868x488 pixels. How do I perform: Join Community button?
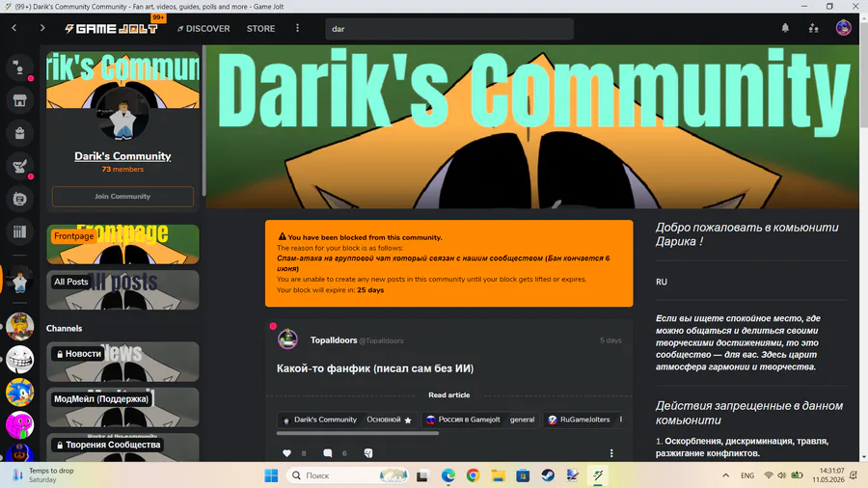pyautogui.click(x=122, y=197)
